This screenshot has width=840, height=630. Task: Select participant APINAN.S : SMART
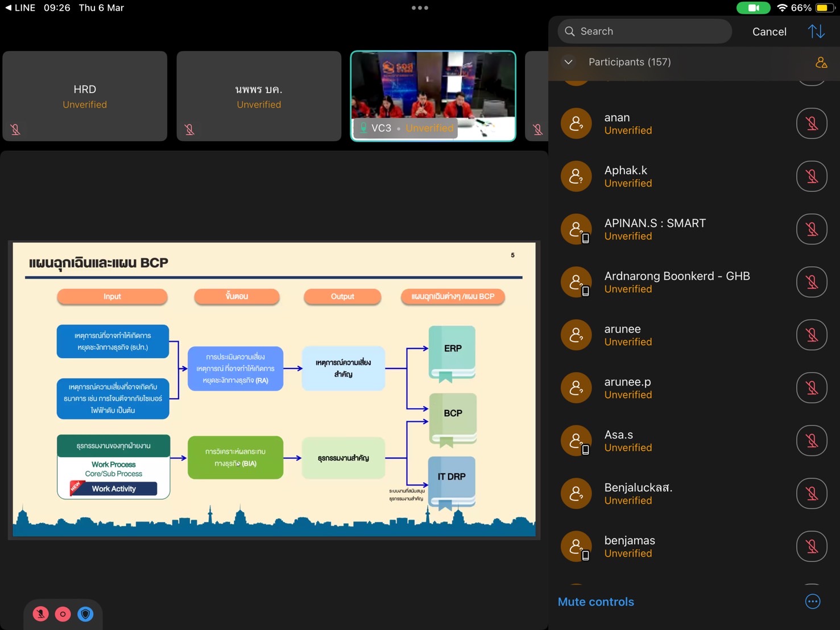click(655, 229)
